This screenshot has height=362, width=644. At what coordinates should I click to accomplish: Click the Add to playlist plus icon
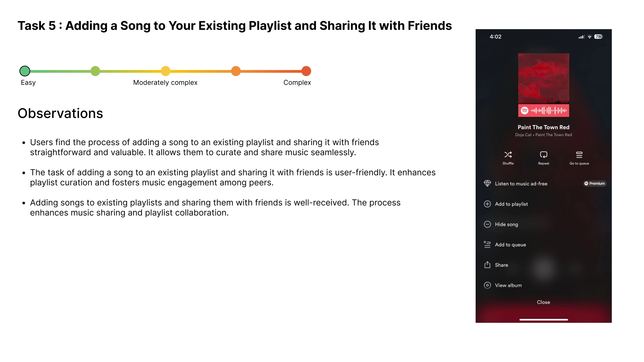(x=487, y=204)
